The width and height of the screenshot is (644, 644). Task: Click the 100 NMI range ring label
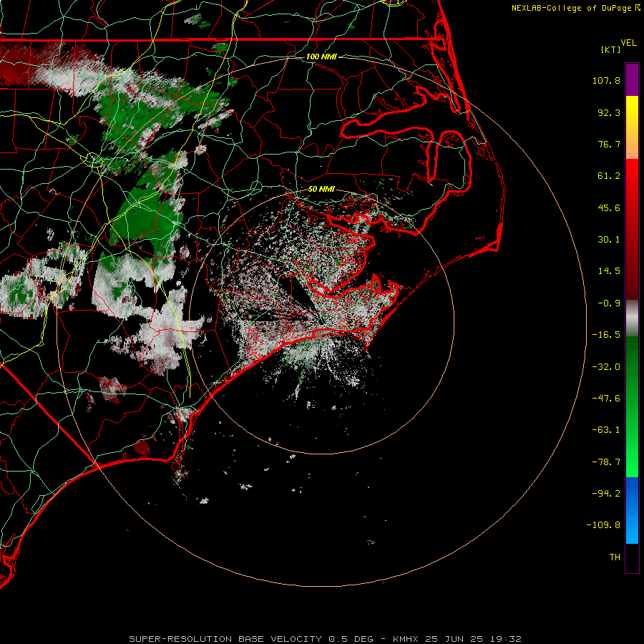321,57
